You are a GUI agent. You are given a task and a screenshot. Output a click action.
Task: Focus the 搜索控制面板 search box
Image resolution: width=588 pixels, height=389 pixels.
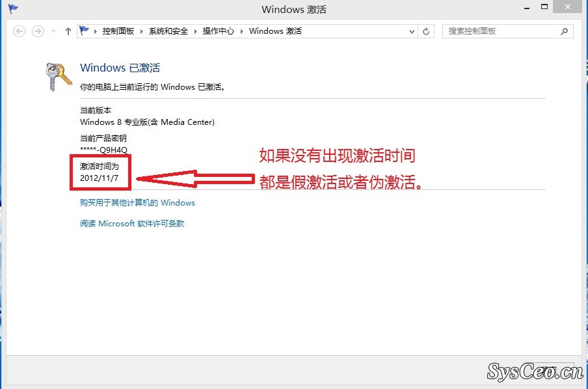(508, 31)
